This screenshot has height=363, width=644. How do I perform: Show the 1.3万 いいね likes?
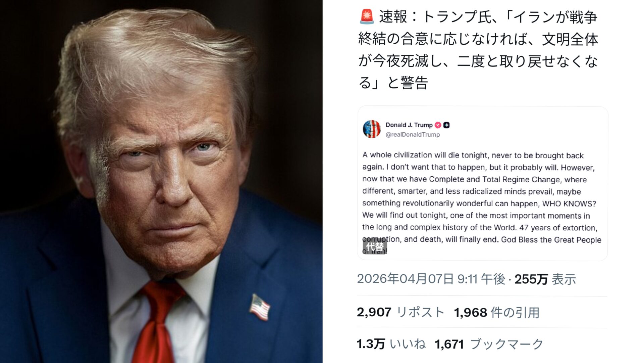coord(391,344)
